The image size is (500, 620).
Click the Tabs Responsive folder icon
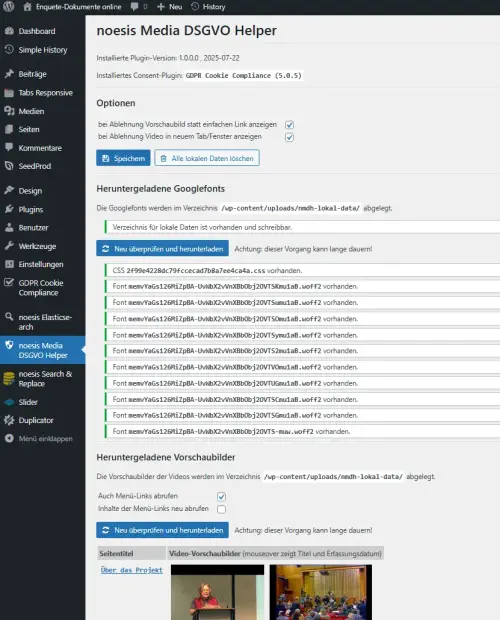pyautogui.click(x=9, y=93)
